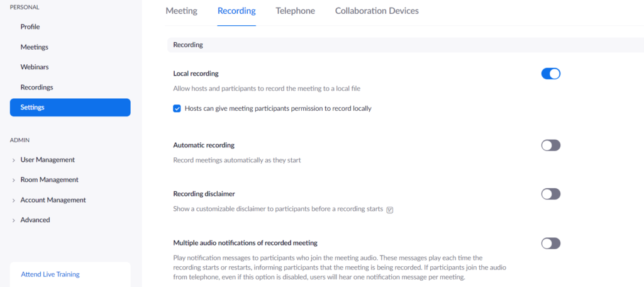The height and width of the screenshot is (287, 644).
Task: Open the Telephone tab
Action: coord(296,11)
